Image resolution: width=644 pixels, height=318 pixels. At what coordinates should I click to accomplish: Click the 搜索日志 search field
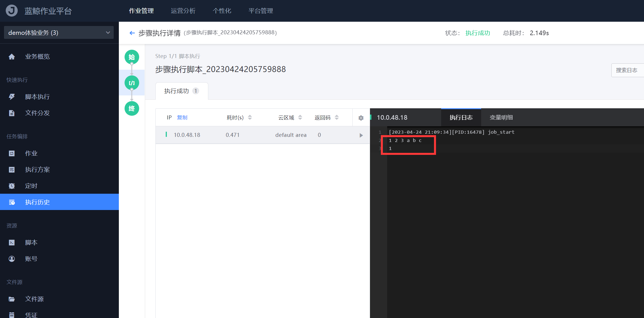627,70
